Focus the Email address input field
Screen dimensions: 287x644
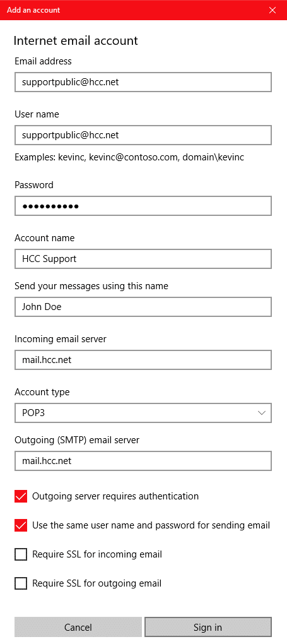pyautogui.click(x=143, y=82)
